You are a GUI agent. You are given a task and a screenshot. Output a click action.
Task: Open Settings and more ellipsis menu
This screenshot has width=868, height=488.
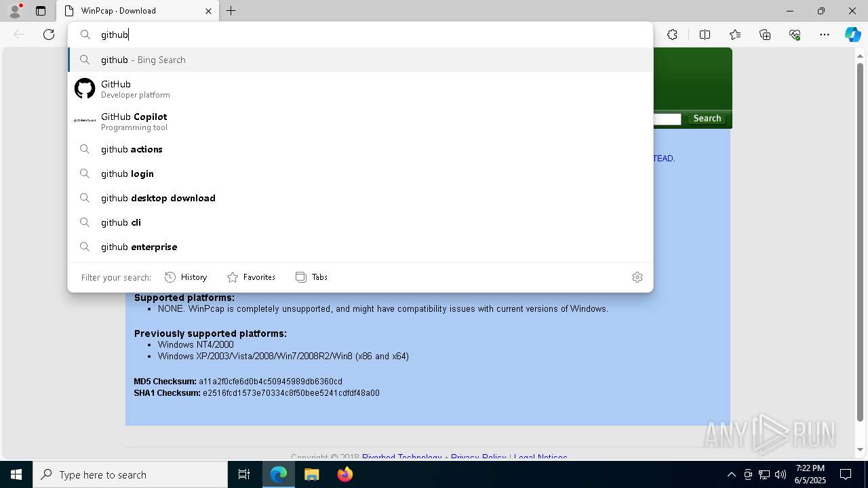(825, 35)
